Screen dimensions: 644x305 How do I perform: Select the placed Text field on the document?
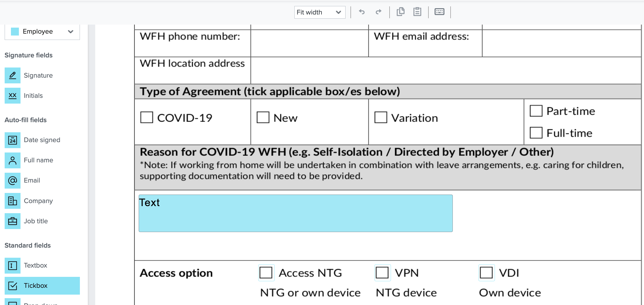coord(295,213)
